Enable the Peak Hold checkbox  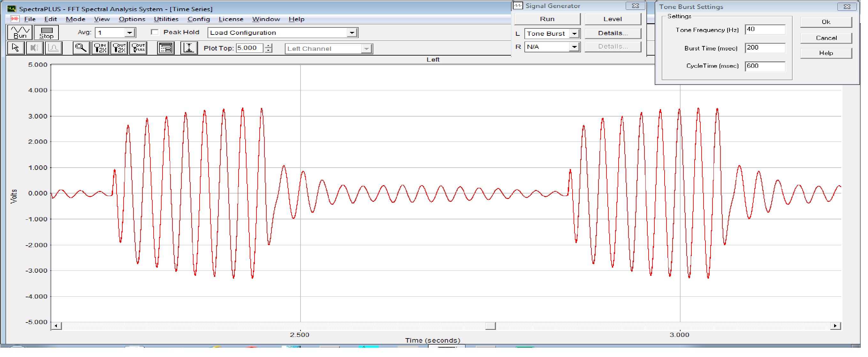click(x=156, y=32)
